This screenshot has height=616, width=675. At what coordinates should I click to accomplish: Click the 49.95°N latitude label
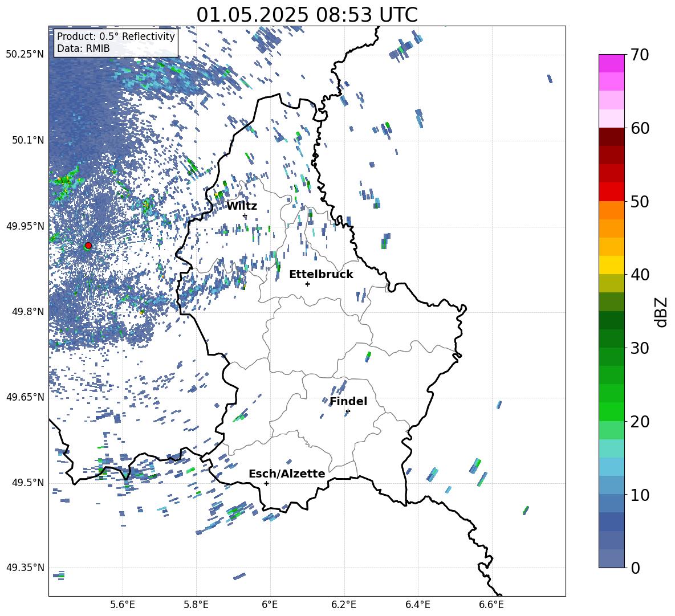coord(25,226)
